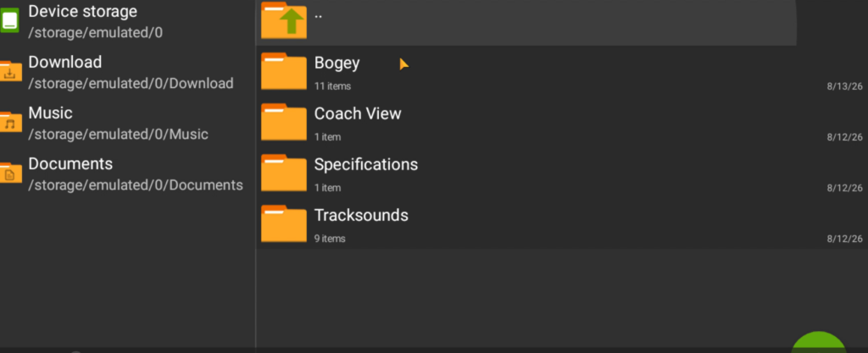
Task: Select the Music bookmark label
Action: coord(50,113)
